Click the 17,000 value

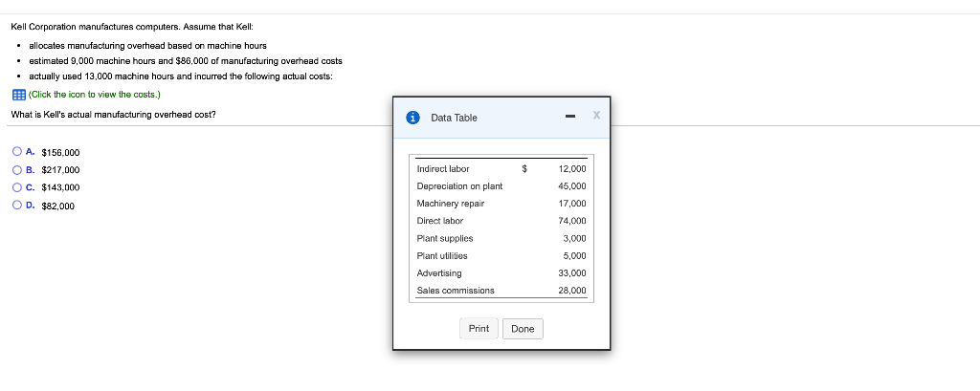tap(572, 204)
